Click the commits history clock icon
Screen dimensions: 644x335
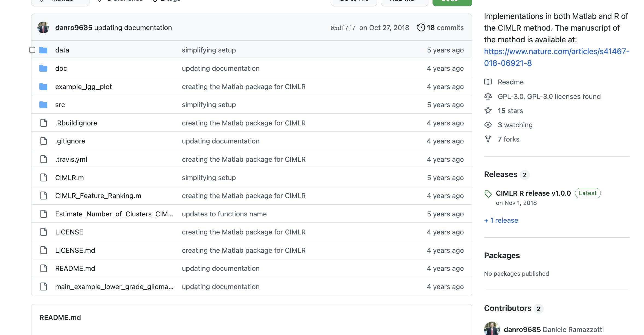coord(421,28)
